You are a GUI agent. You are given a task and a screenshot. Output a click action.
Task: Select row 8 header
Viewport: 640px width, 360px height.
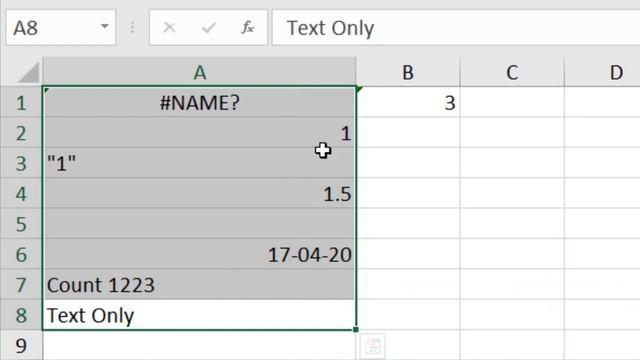coord(22,315)
